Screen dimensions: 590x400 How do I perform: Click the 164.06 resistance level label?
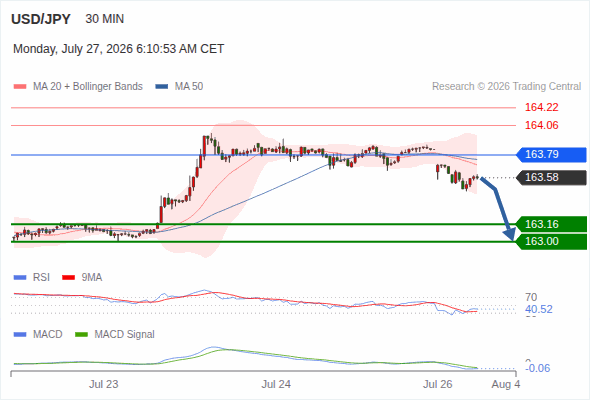coord(541,125)
